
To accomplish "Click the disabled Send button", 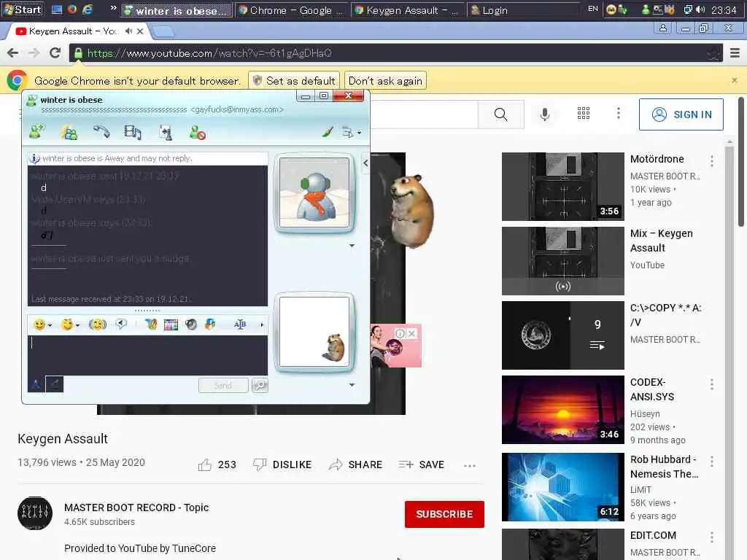I will point(223,385).
